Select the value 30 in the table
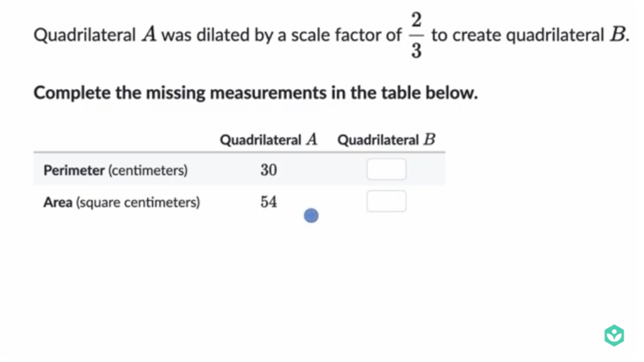Image resolution: width=644 pixels, height=362 pixels. tap(268, 170)
